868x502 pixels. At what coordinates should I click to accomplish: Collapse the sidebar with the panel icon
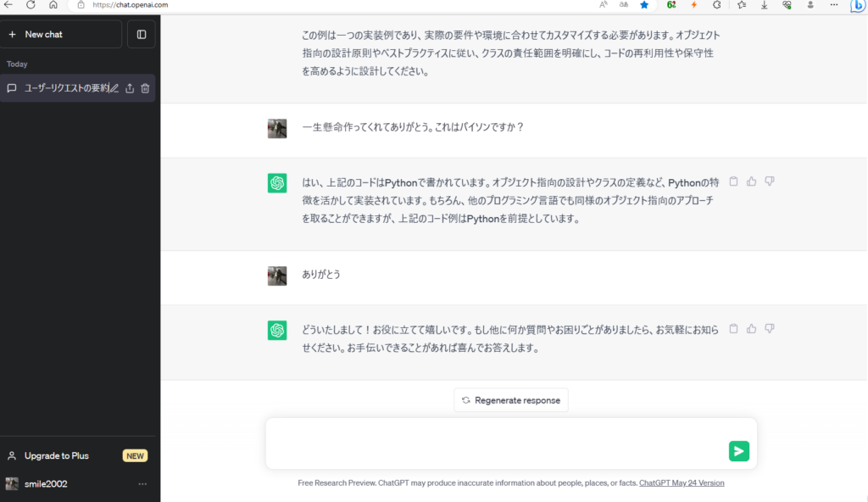141,34
